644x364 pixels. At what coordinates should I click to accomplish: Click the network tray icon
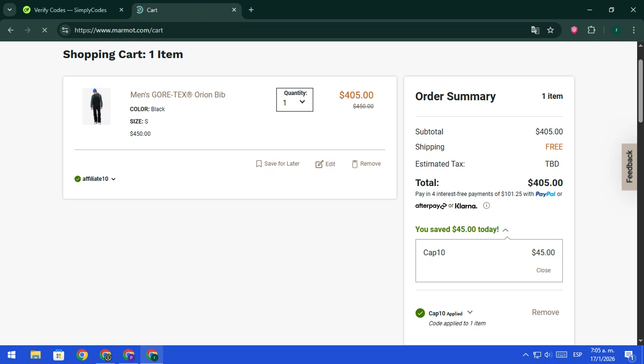click(x=537, y=355)
